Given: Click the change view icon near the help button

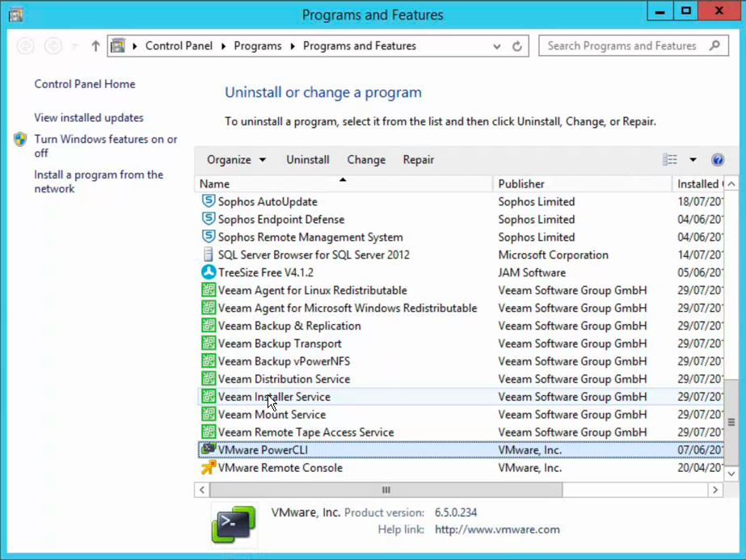Looking at the screenshot, I should click(669, 159).
